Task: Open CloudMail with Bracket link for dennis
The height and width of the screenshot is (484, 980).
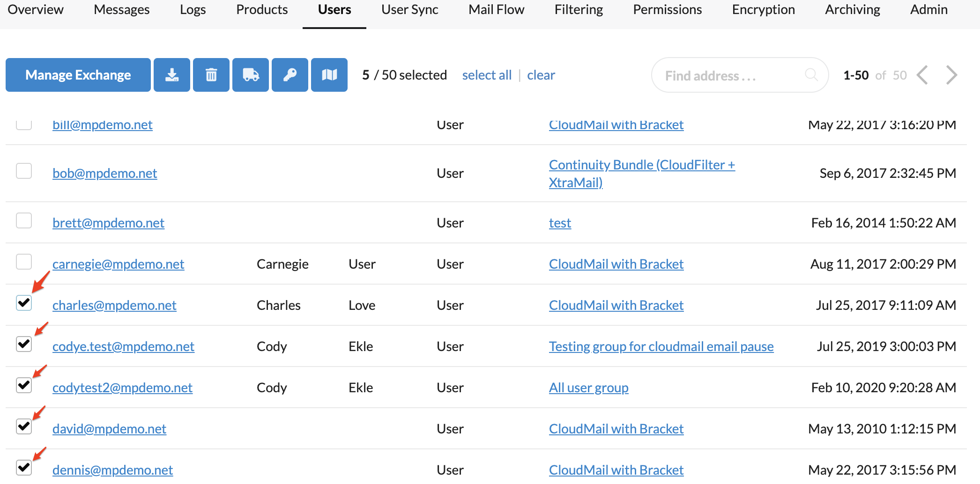Action: coord(616,470)
